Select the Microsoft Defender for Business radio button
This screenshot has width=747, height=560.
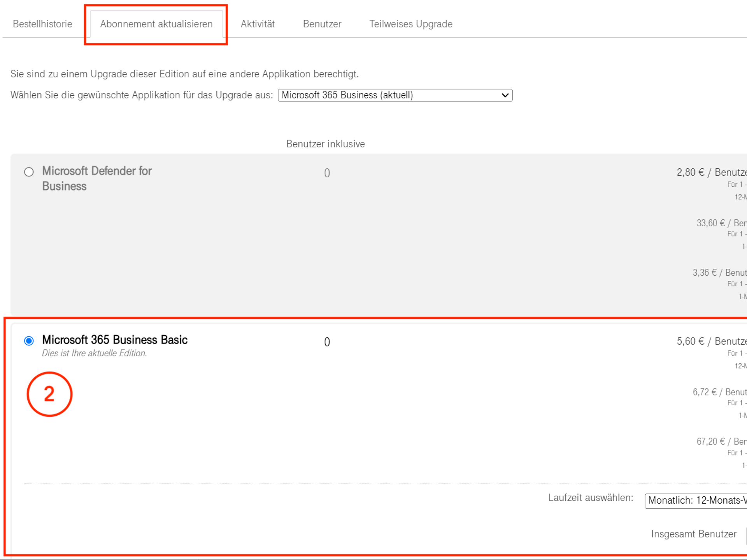pyautogui.click(x=29, y=172)
